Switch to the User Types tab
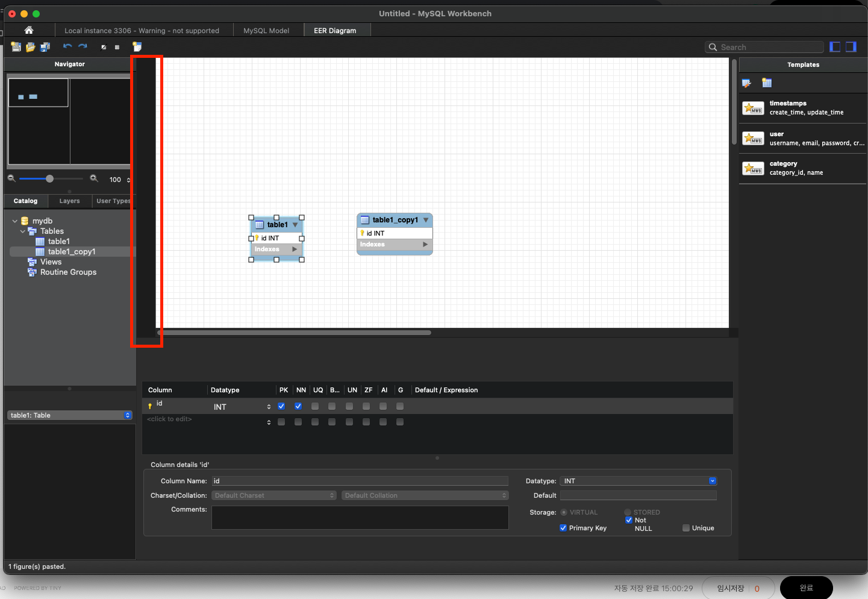868x599 pixels. (113, 201)
